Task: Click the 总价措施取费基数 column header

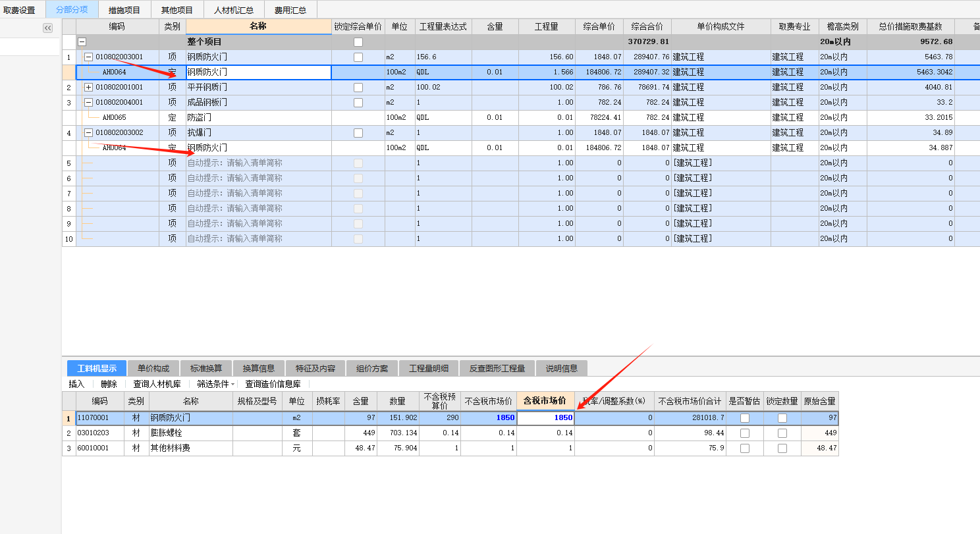Action: 910,27
